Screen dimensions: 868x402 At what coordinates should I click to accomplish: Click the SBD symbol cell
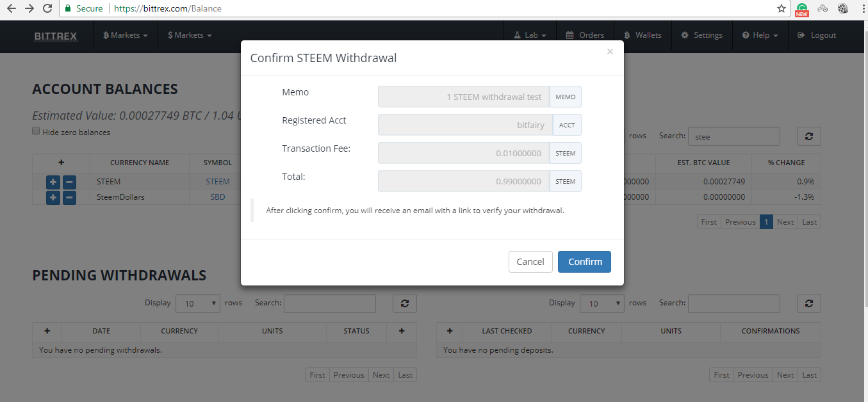(218, 197)
